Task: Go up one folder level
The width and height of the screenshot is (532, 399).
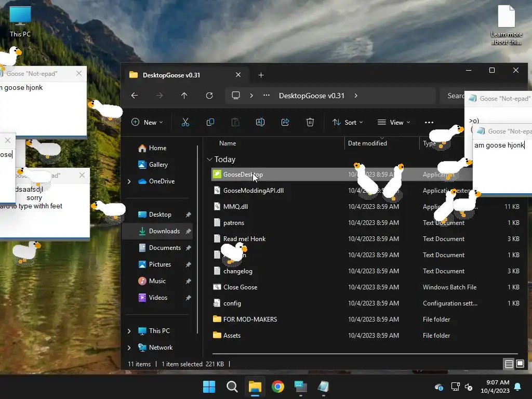Action: click(x=184, y=96)
